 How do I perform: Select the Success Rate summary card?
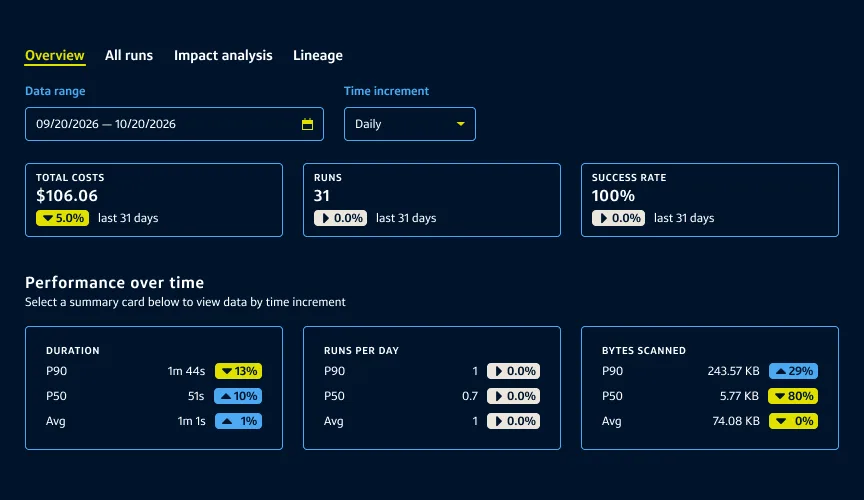[710, 200]
